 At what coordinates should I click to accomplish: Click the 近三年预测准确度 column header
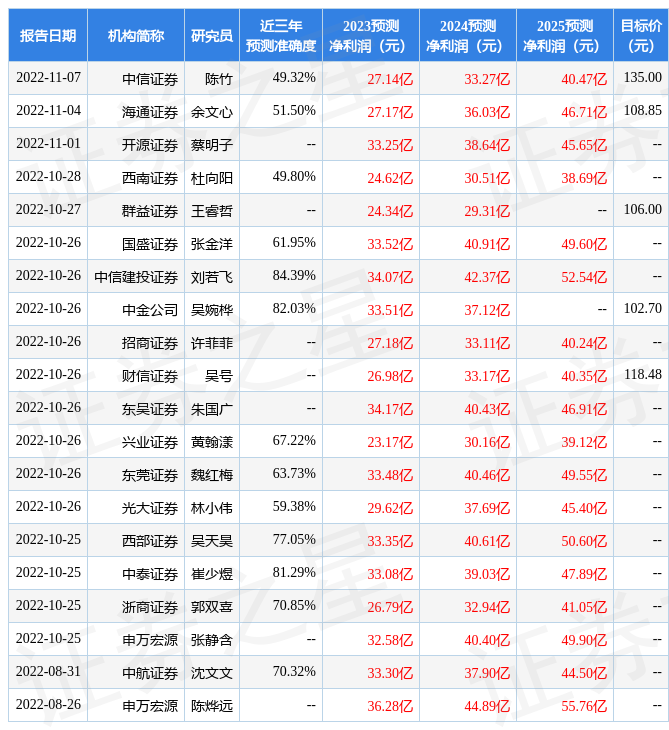tap(281, 35)
